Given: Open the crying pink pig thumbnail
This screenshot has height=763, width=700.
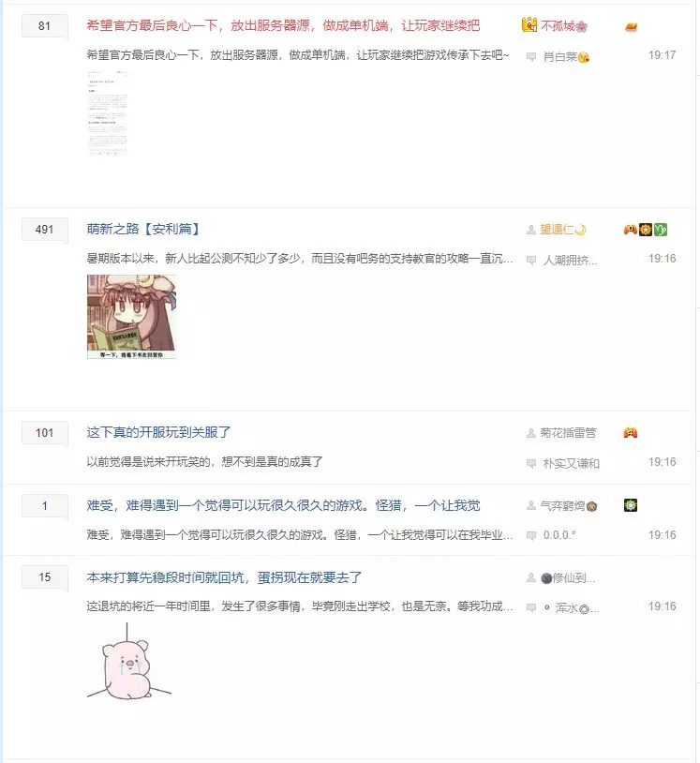Looking at the screenshot, I should pyautogui.click(x=129, y=662).
